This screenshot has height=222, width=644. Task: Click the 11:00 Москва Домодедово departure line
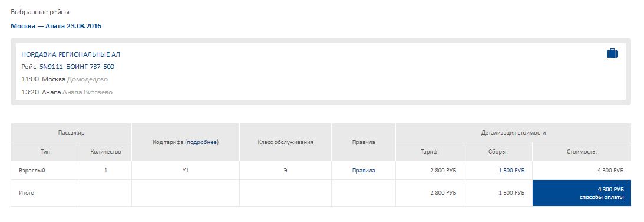(x=64, y=79)
